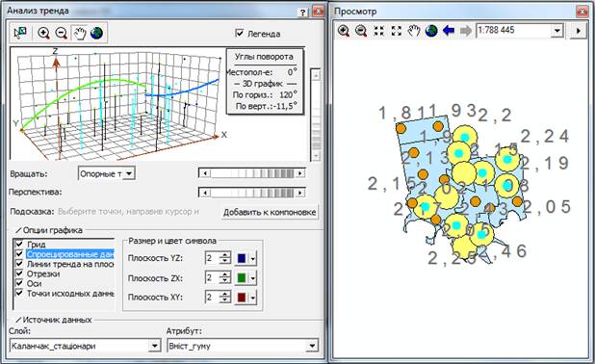Click right arrow of Перспектива slider
Image resolution: width=595 pixels, height=364 pixels.
click(x=300, y=193)
